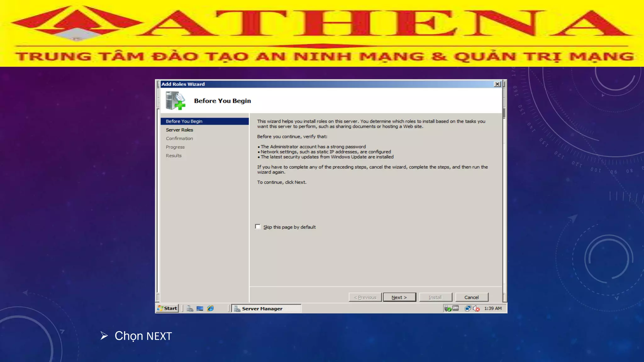Close the Add Roles Wizard window

(x=497, y=84)
